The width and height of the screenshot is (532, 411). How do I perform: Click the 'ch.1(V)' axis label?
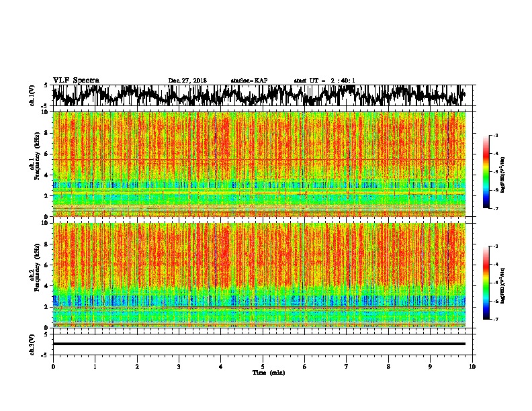[32, 95]
